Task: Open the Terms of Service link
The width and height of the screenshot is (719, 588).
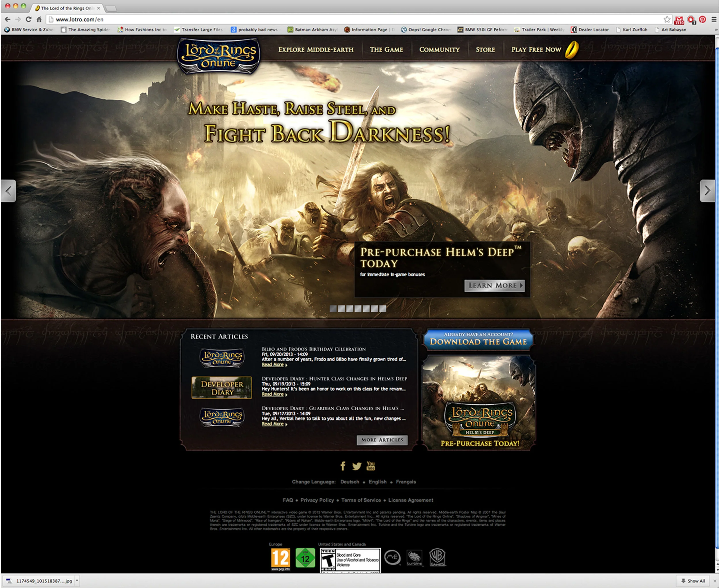Action: click(361, 500)
